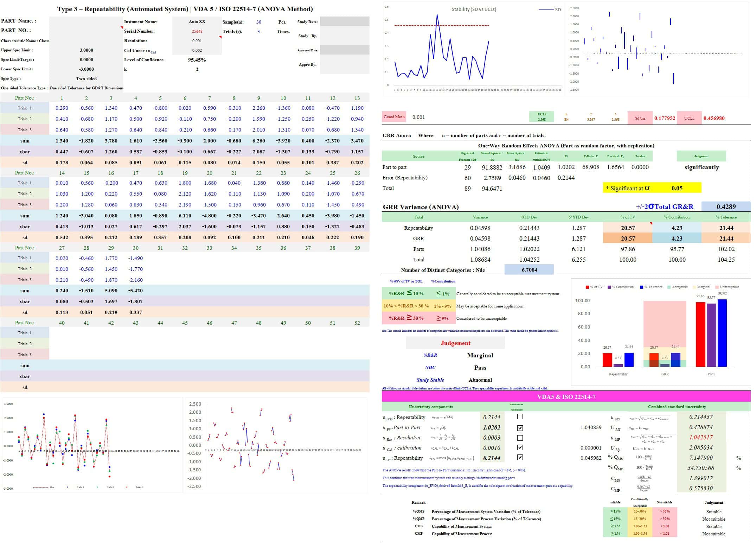756x547 pixels.
Task: Click comment indicator on Resolution value cell
Action: [220, 37]
